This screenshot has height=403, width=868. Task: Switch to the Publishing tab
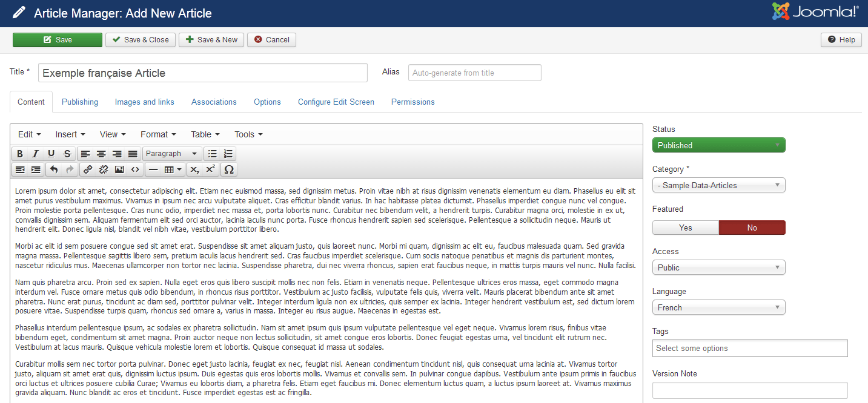click(80, 102)
